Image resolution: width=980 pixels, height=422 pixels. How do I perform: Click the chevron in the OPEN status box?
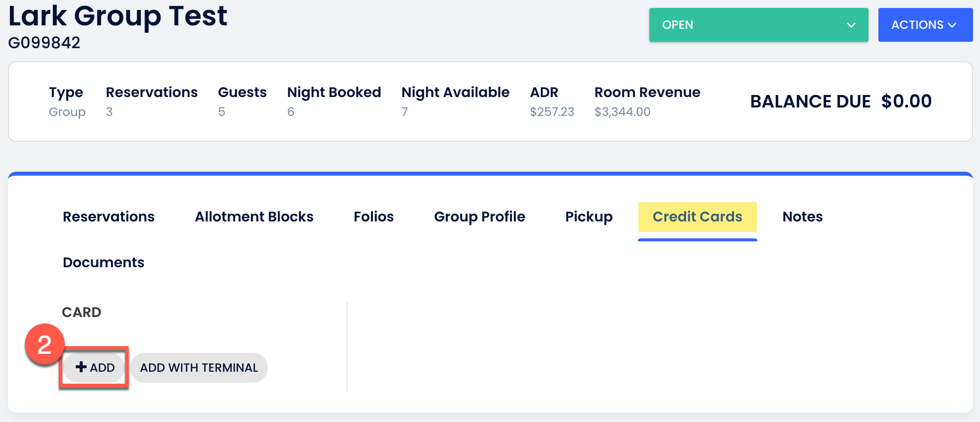[851, 25]
